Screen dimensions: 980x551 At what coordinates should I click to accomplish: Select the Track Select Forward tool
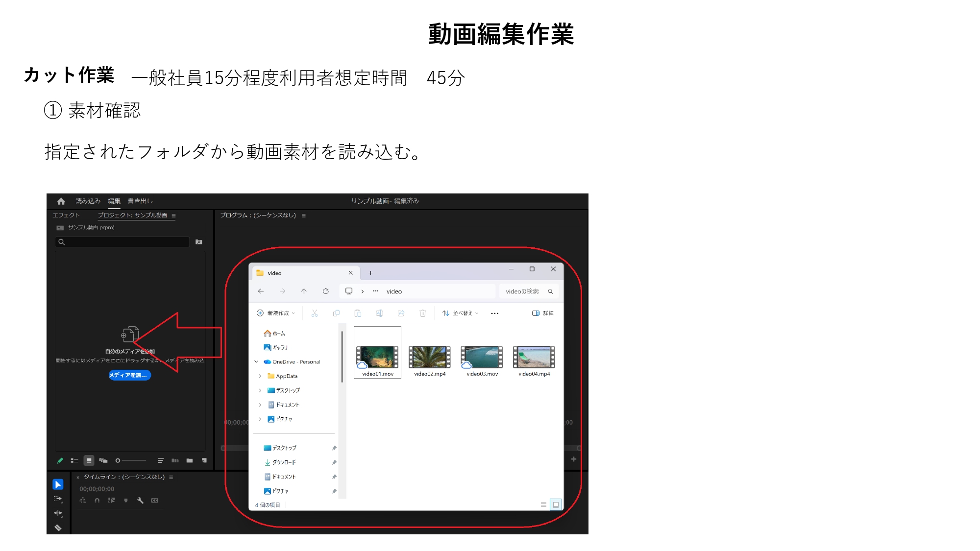pyautogui.click(x=58, y=499)
